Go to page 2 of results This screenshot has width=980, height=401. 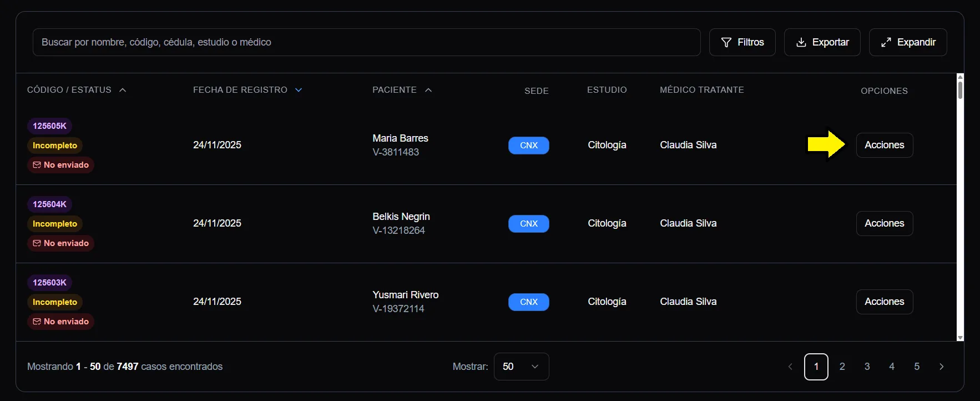point(842,367)
